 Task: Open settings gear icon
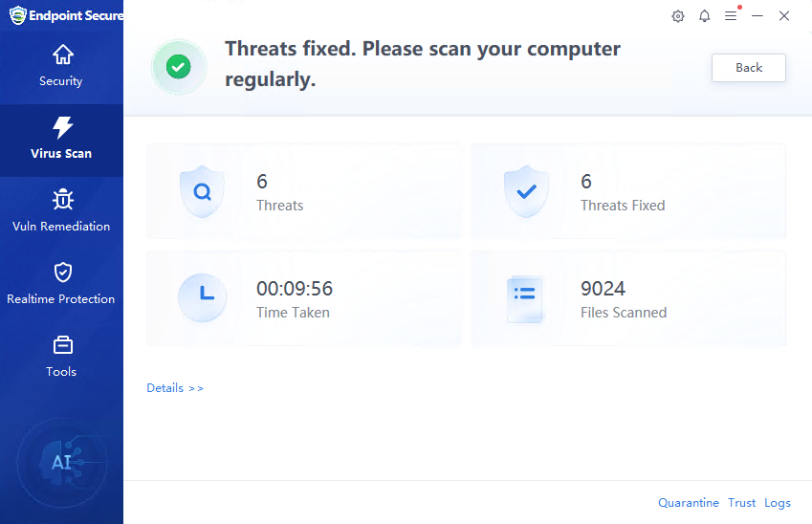(x=678, y=16)
